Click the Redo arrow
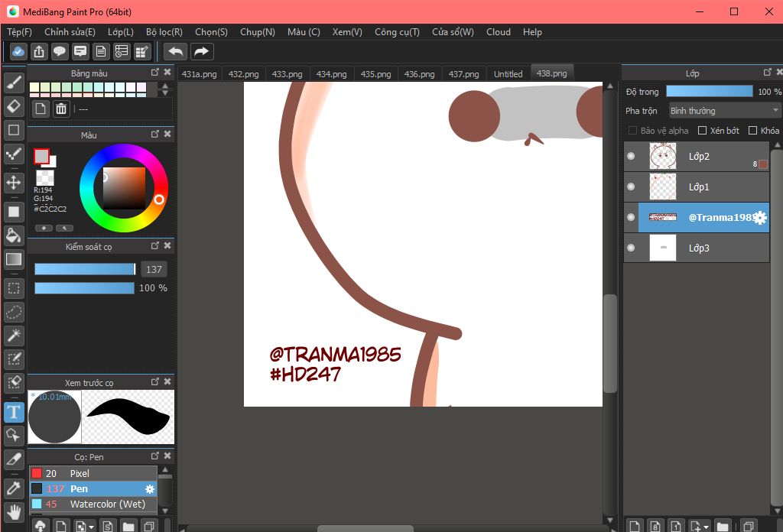Viewport: 783px width, 532px height. [x=201, y=51]
